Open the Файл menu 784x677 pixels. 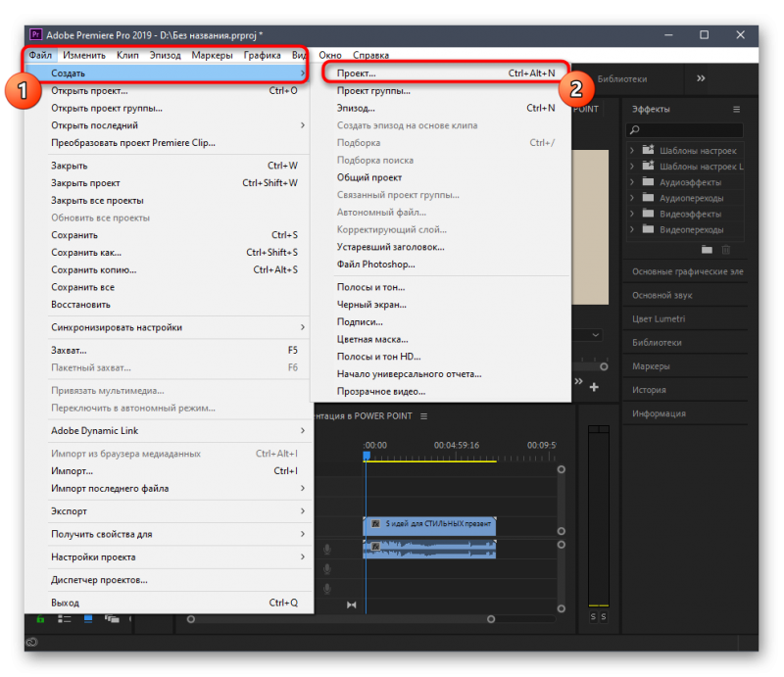[40, 55]
